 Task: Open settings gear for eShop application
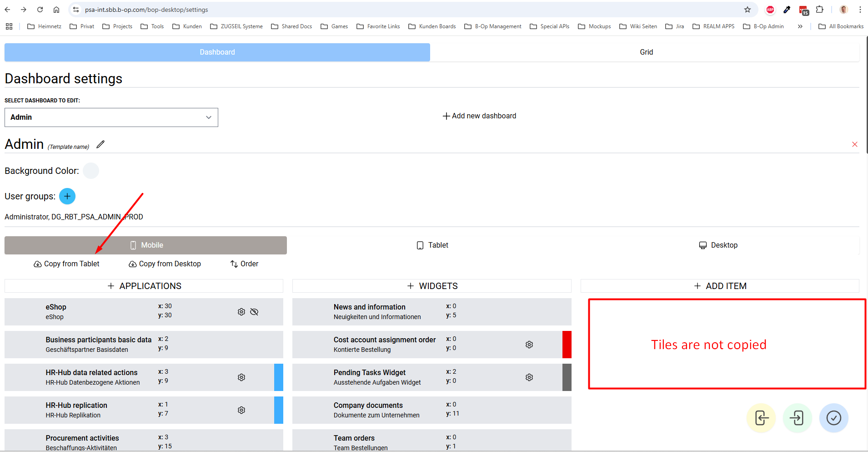tap(241, 312)
